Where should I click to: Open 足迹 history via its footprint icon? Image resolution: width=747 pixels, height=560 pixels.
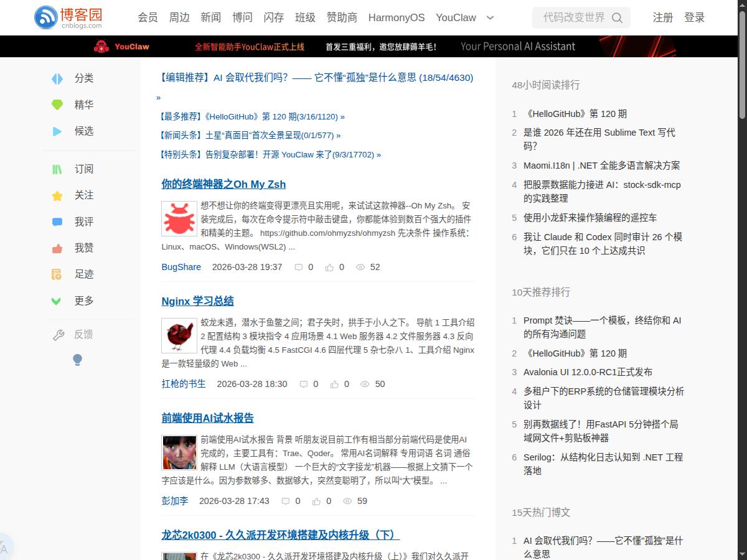click(x=57, y=274)
